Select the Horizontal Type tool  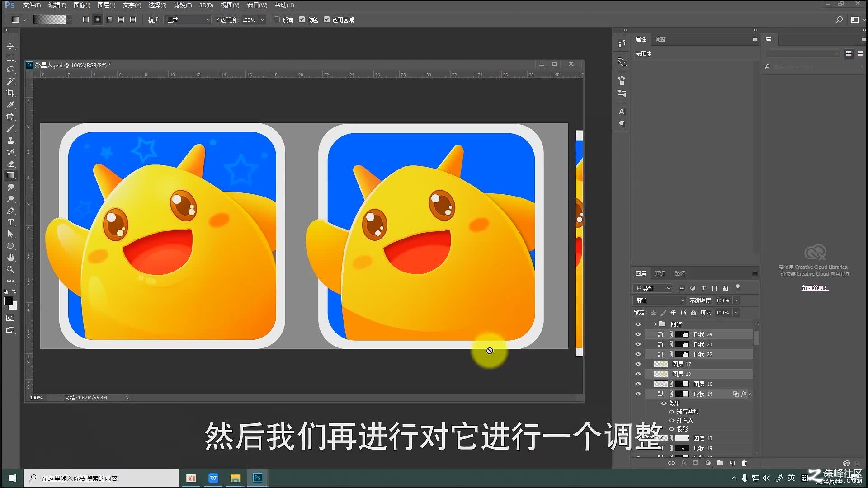[x=10, y=222]
